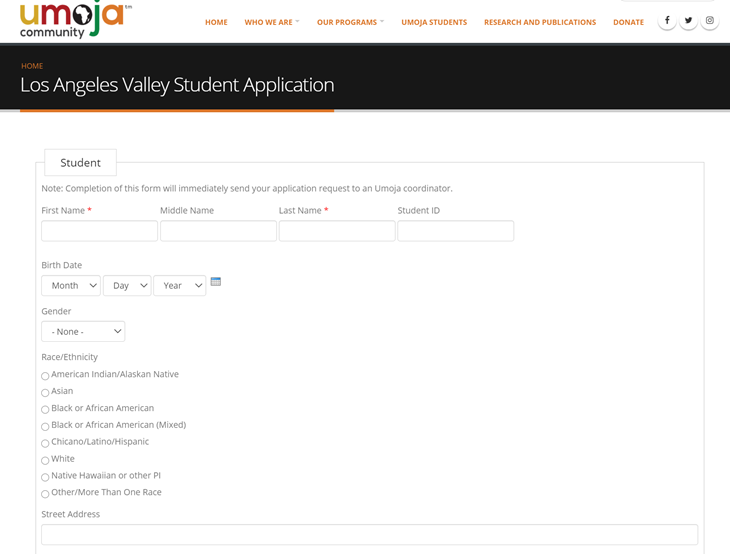730x554 pixels.
Task: Focus the Street Address field
Action: (369, 534)
